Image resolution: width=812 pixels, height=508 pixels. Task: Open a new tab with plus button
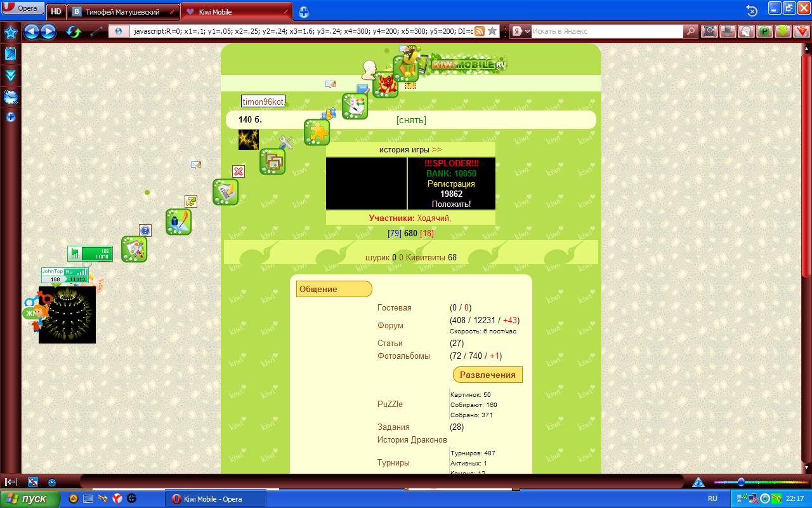tap(304, 12)
